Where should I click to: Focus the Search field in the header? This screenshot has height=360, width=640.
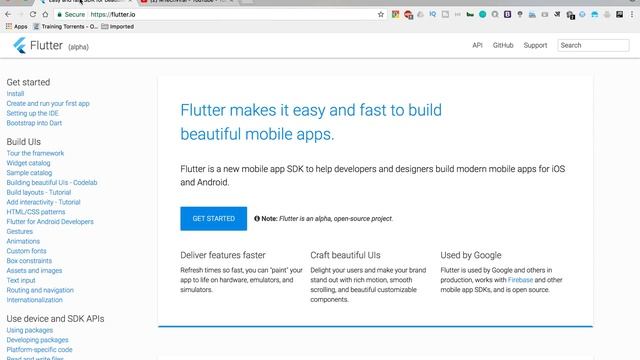(x=593, y=45)
